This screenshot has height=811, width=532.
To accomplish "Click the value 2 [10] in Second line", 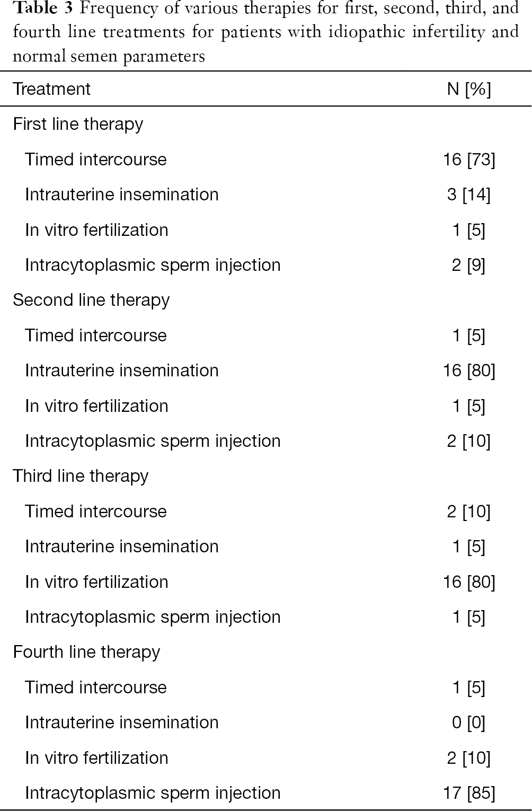I will tap(469, 441).
